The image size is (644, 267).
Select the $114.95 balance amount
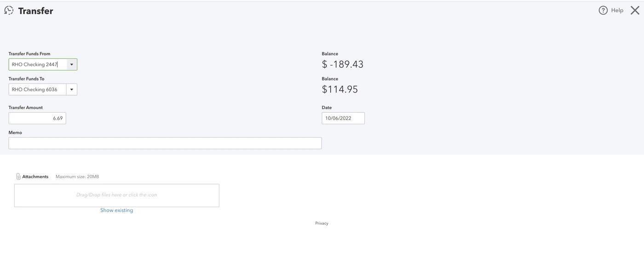click(x=340, y=89)
